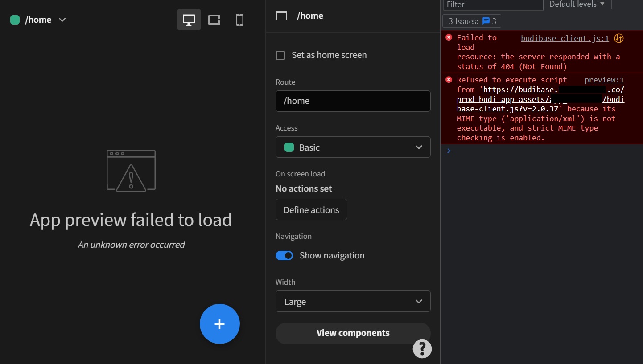This screenshot has width=643, height=364.
Task: Click the blue plus add component button
Action: (220, 324)
